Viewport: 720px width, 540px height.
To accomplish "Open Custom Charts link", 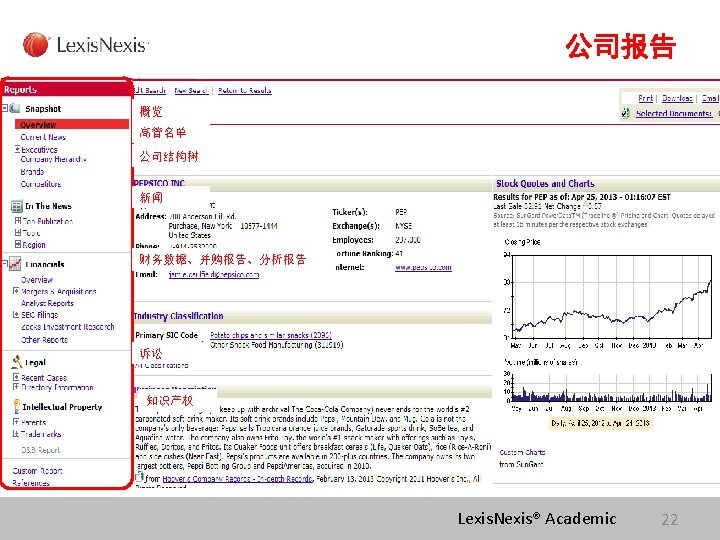I will click(x=522, y=452).
